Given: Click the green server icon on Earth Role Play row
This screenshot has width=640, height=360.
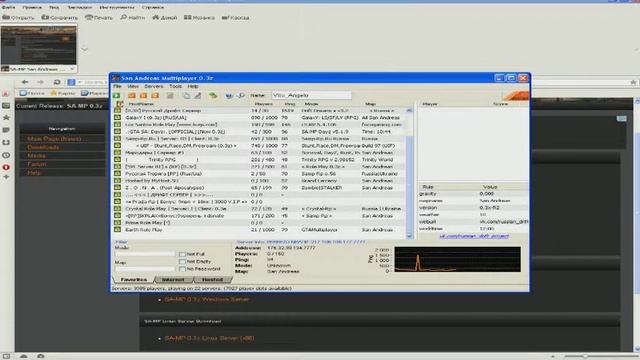Looking at the screenshot, I should [x=118, y=230].
